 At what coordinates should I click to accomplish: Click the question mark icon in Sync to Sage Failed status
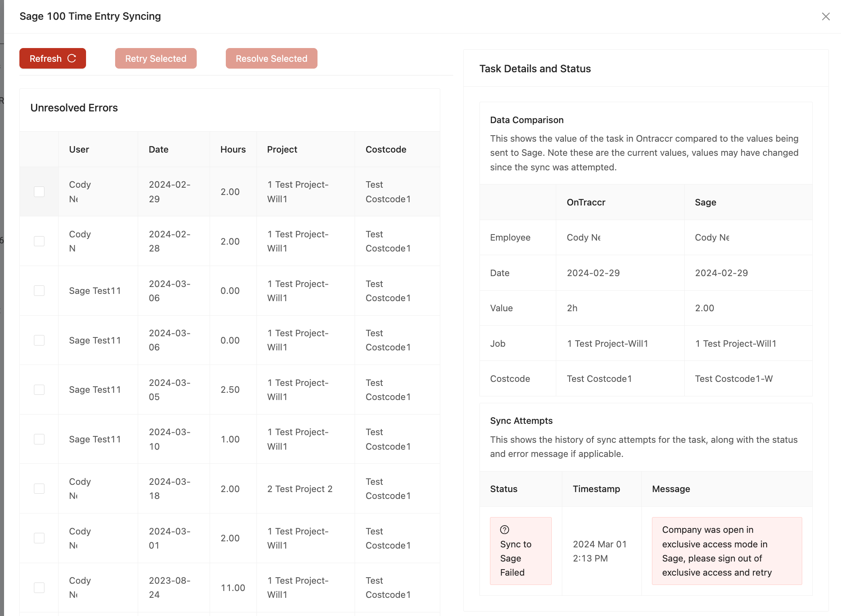point(505,530)
